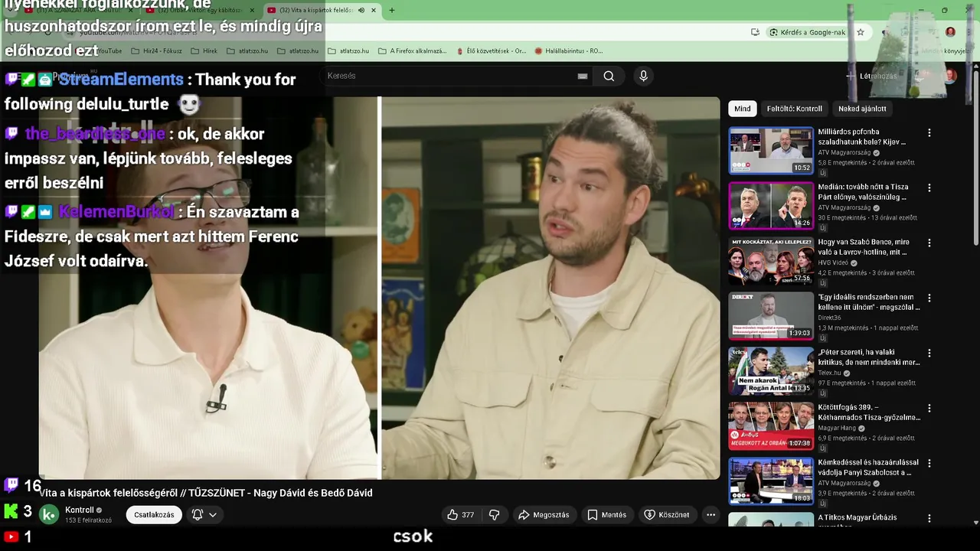
Task: Open 'Kémkedéssel és hazaárulással' video thumbnail
Action: click(x=771, y=481)
